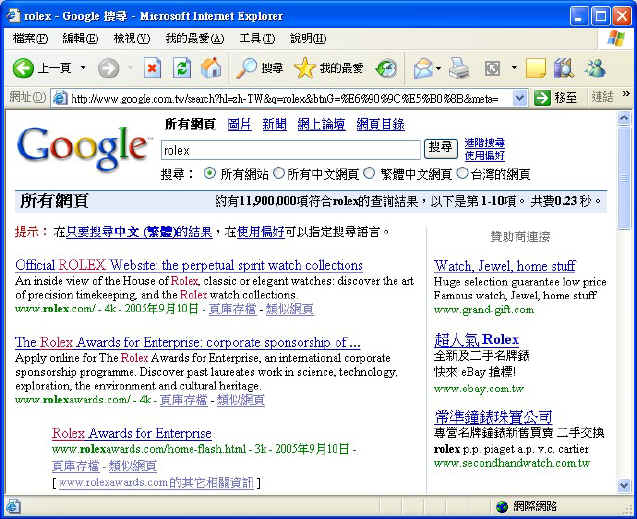637x519 pixels.
Task: Open 頁庫存檔 link of www.rolex.com result
Action: 232,309
